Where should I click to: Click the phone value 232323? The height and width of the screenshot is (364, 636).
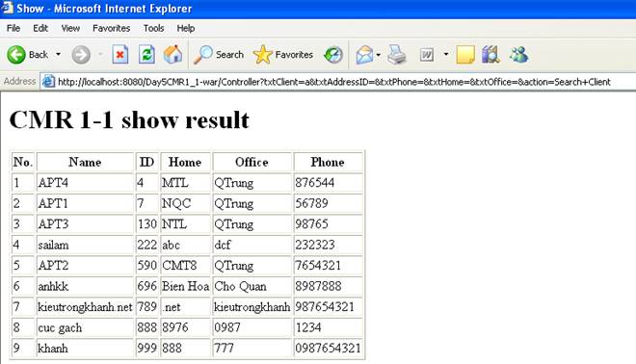click(x=315, y=245)
